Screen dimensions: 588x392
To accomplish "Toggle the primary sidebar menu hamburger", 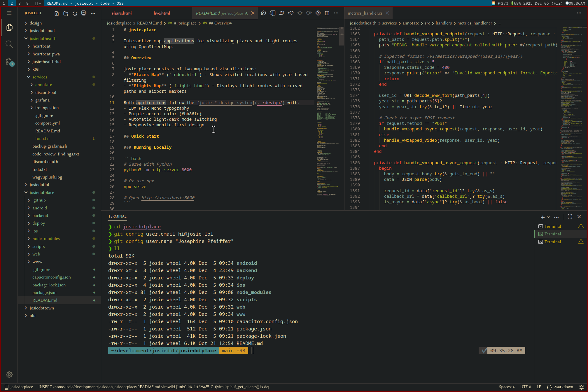I will coord(9,13).
